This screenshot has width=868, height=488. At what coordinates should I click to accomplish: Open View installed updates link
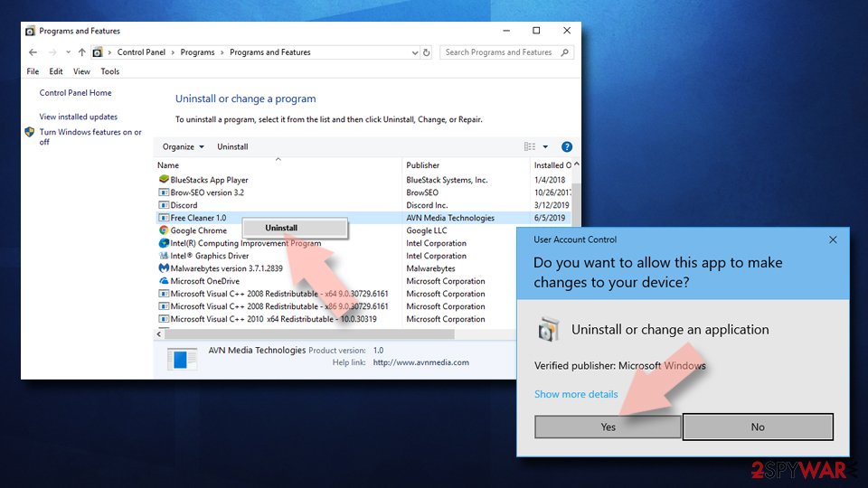click(78, 117)
